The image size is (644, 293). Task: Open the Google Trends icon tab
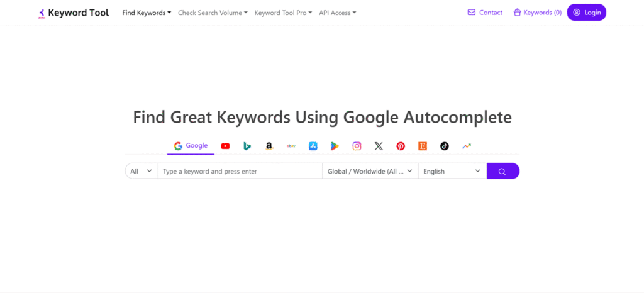click(x=467, y=146)
